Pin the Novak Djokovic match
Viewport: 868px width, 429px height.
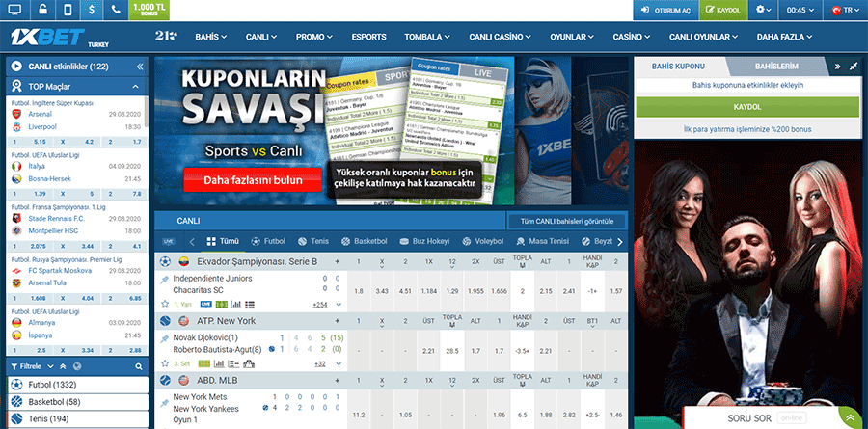pos(164,338)
